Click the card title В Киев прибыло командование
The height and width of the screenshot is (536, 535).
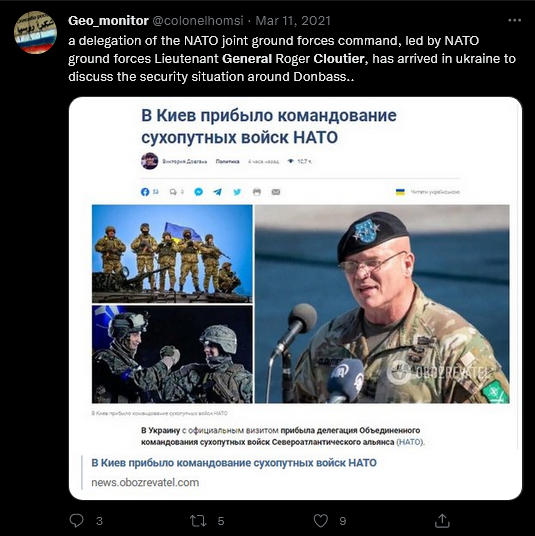[234, 463]
